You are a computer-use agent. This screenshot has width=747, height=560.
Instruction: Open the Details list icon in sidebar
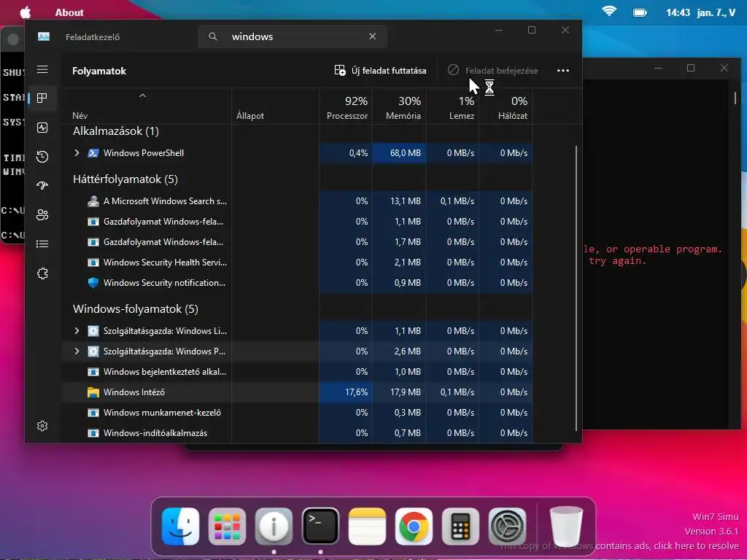pos(42,244)
